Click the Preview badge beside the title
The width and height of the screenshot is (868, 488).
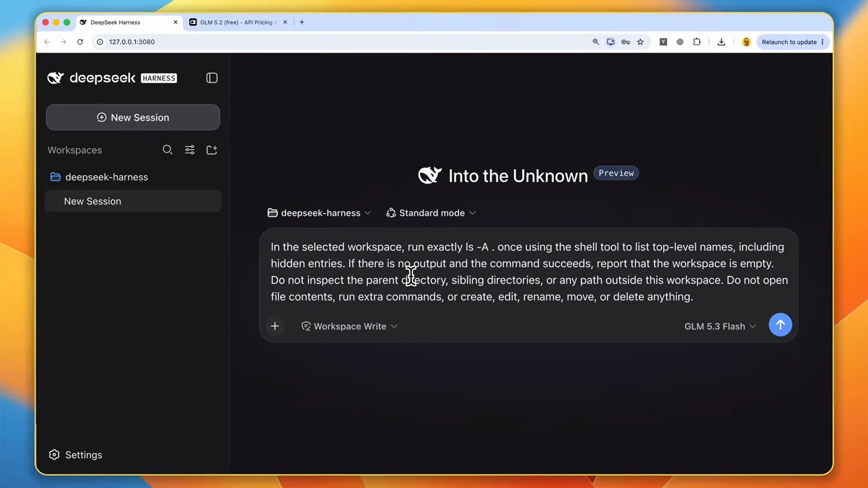tap(616, 173)
